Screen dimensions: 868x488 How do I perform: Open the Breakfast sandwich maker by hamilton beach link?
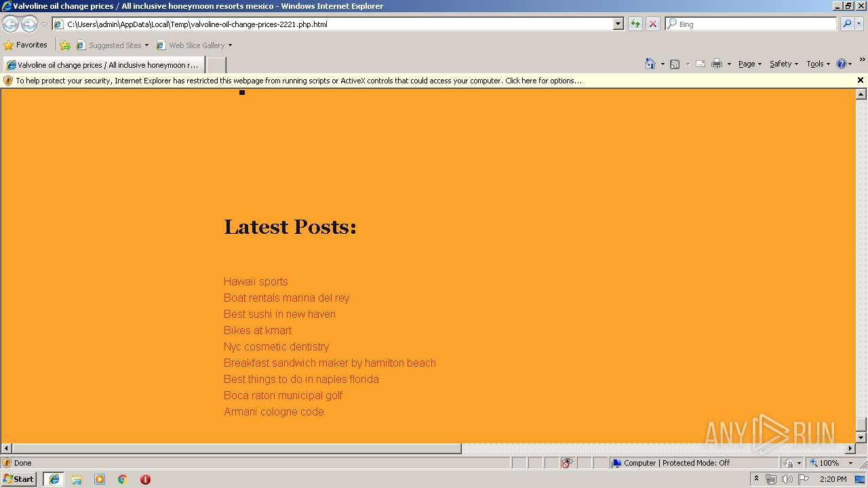(x=330, y=363)
